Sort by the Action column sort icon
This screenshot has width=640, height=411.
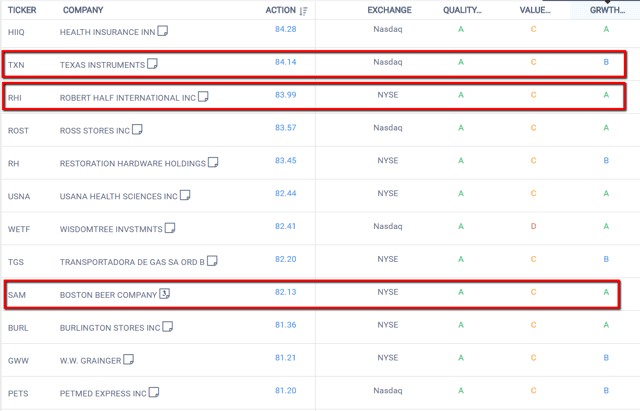[x=304, y=11]
